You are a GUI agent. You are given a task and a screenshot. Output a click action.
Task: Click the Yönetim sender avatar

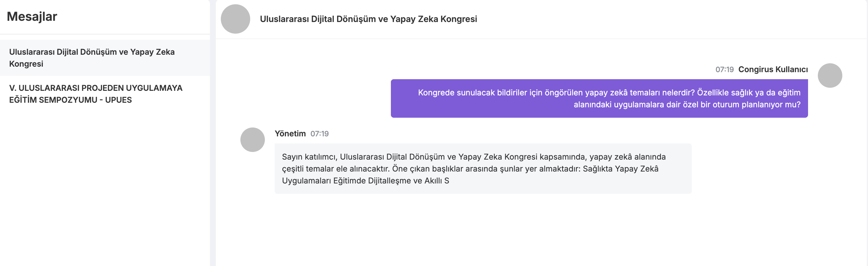tap(252, 139)
